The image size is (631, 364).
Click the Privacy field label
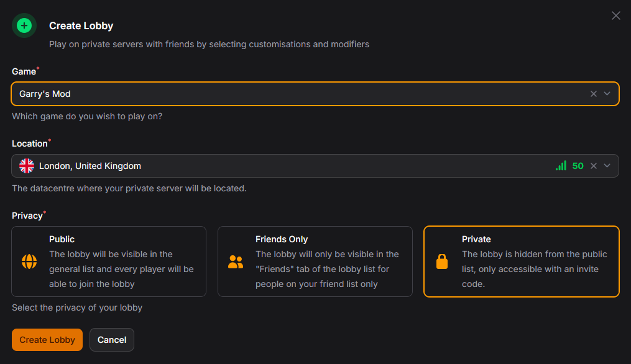27,216
